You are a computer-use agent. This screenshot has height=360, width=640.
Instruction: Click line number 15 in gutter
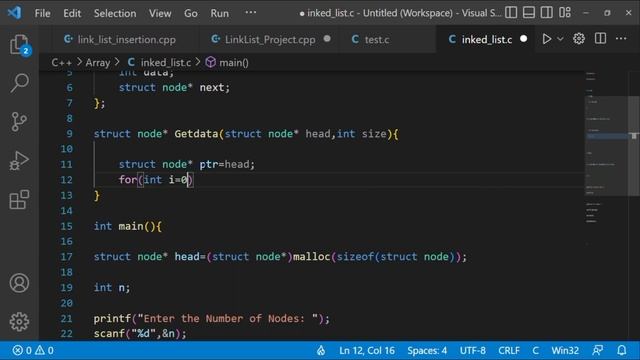67,226
